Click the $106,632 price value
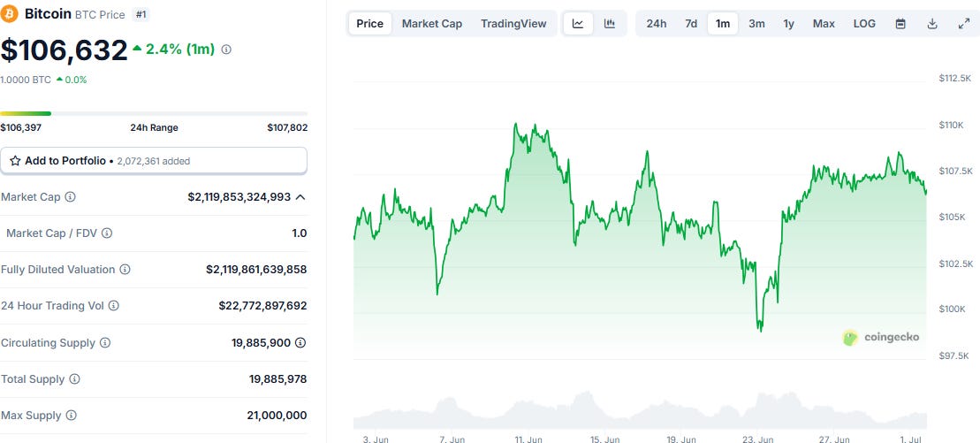The height and width of the screenshot is (443, 980). click(x=64, y=50)
